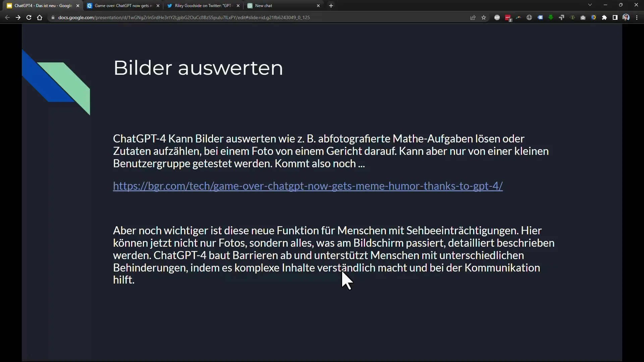Image resolution: width=644 pixels, height=362 pixels.
Task: Open the gray angled arrows extension
Action: [561, 17]
